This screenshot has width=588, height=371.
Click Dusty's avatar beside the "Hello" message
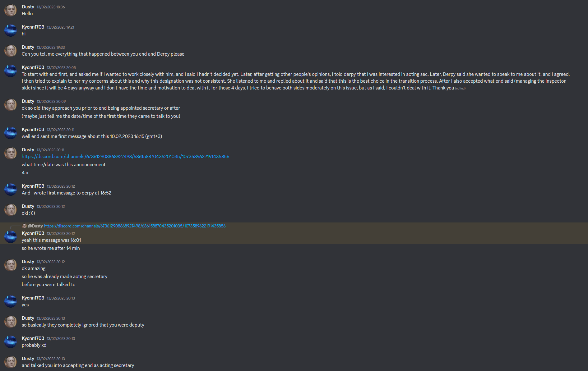click(11, 10)
